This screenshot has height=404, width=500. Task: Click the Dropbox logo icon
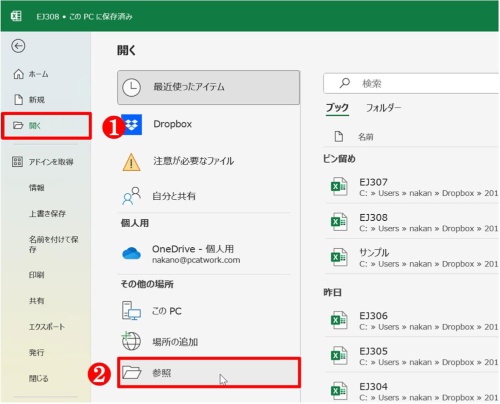coord(132,124)
